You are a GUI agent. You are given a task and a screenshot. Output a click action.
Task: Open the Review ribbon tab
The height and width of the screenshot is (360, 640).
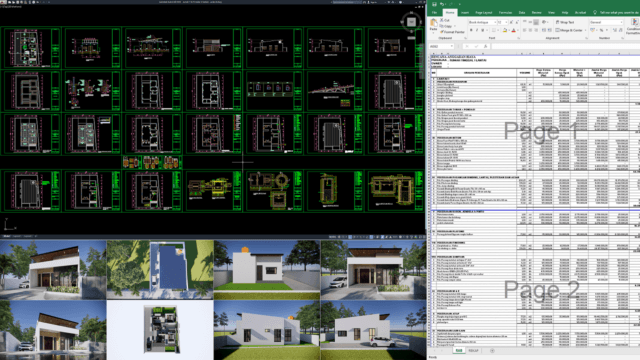point(536,13)
